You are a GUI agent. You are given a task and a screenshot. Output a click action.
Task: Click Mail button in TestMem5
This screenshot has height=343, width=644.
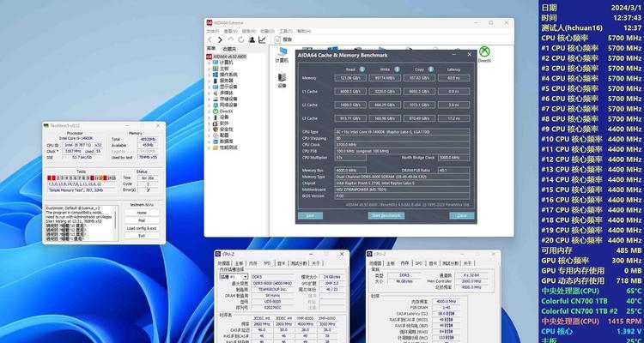click(x=142, y=220)
